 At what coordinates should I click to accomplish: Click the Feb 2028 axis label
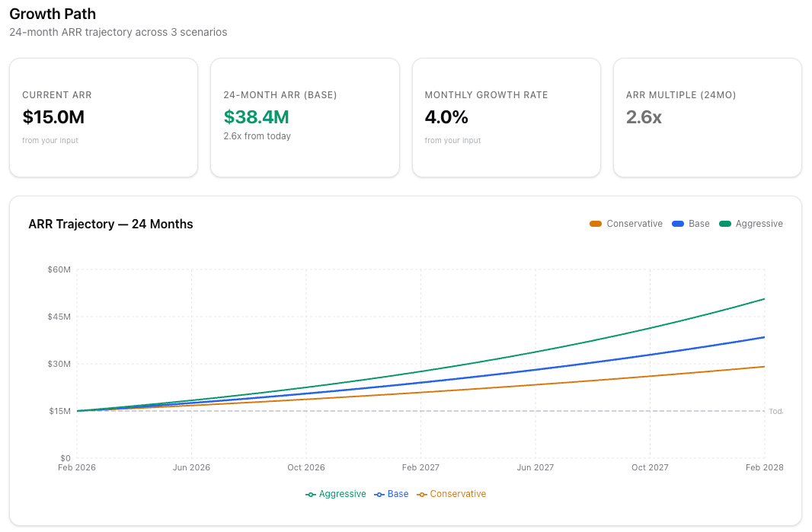tap(764, 467)
